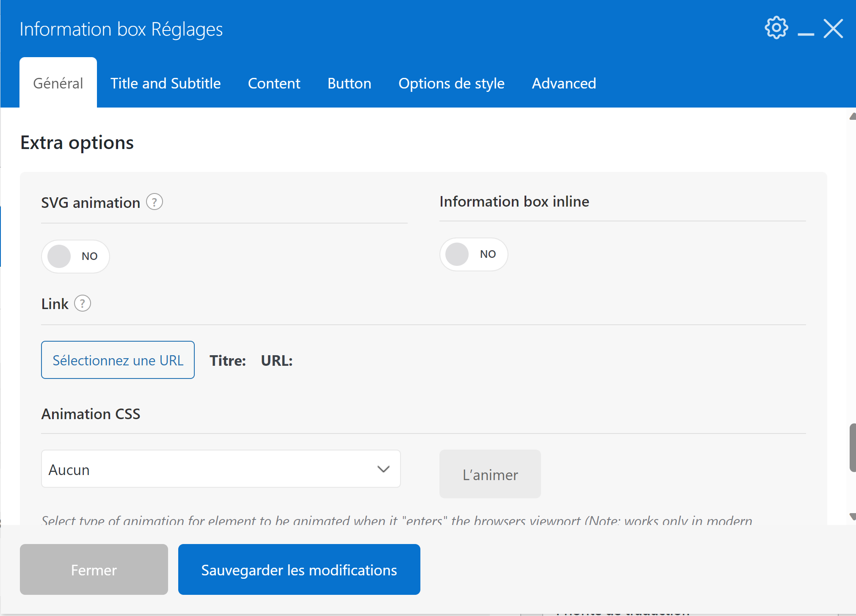The height and width of the screenshot is (616, 856).
Task: Switch to the Advanced tab
Action: 564,83
